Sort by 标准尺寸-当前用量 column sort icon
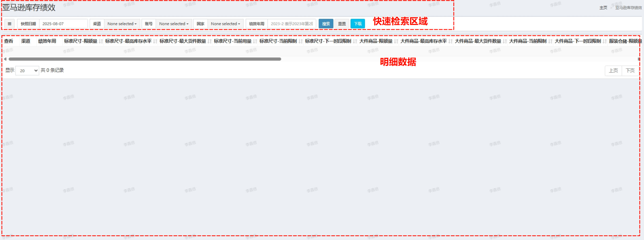644x240 pixels. click(255, 41)
